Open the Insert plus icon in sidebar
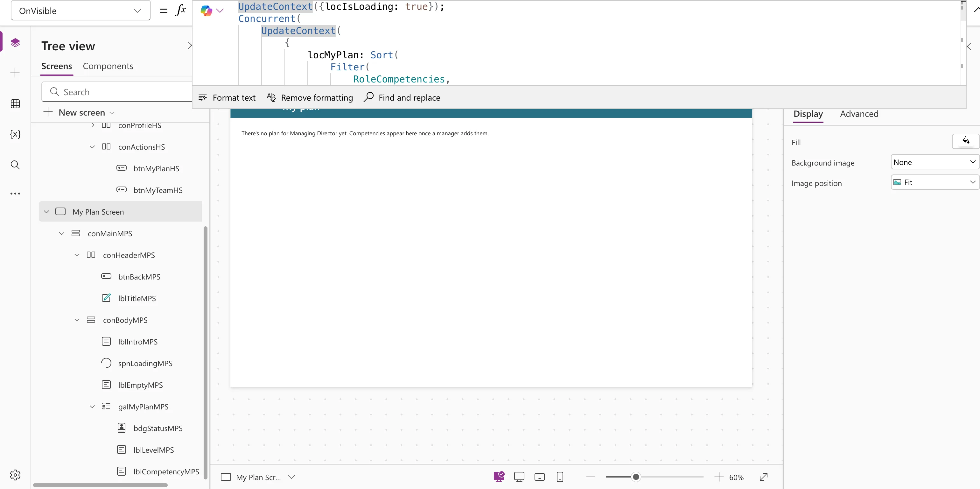Image resolution: width=980 pixels, height=489 pixels. pyautogui.click(x=15, y=73)
